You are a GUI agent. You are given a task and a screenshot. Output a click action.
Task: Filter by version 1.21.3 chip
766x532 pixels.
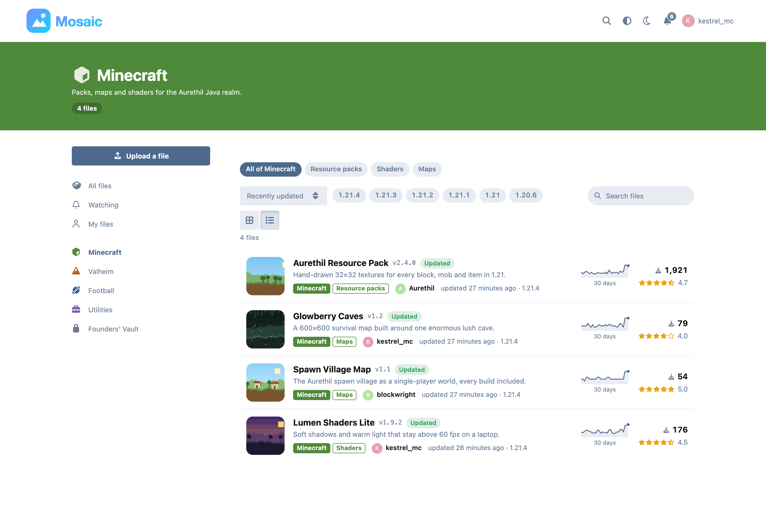386,195
